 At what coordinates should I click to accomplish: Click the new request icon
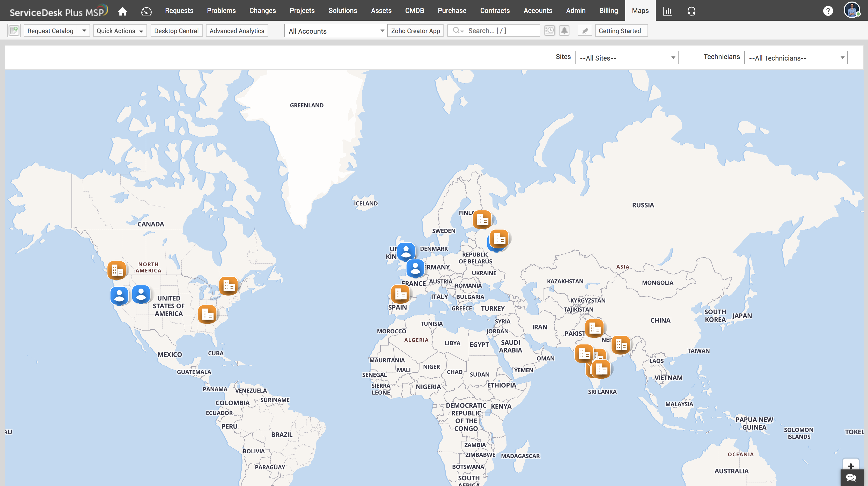click(14, 31)
